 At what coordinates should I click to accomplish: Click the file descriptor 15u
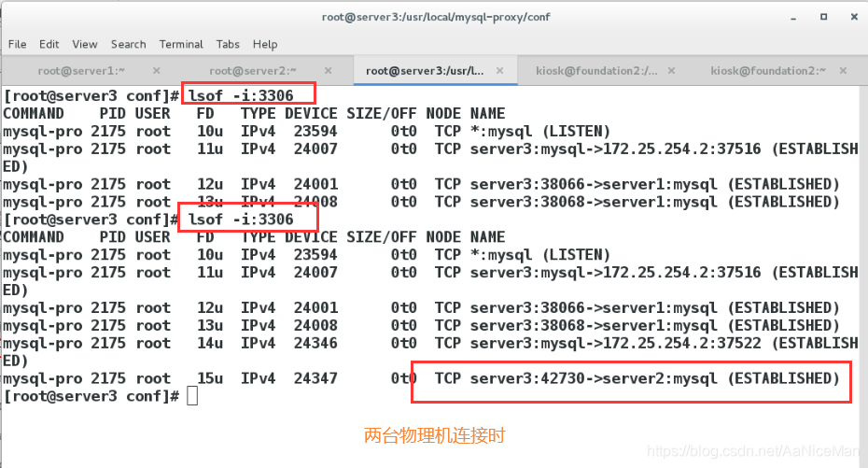210,378
